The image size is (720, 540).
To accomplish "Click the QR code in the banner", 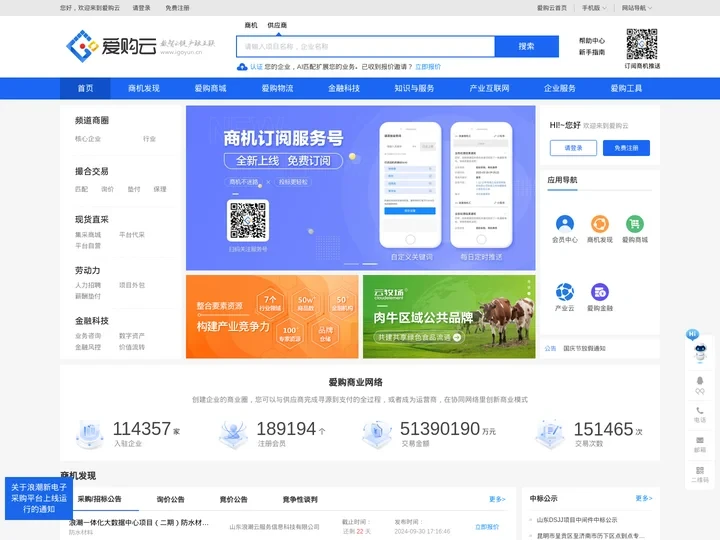I will click(248, 220).
